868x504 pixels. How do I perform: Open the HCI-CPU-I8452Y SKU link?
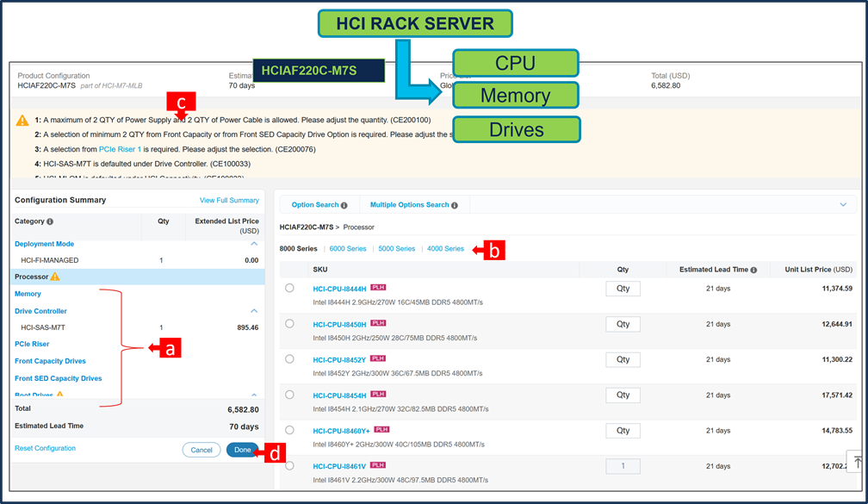click(x=339, y=360)
